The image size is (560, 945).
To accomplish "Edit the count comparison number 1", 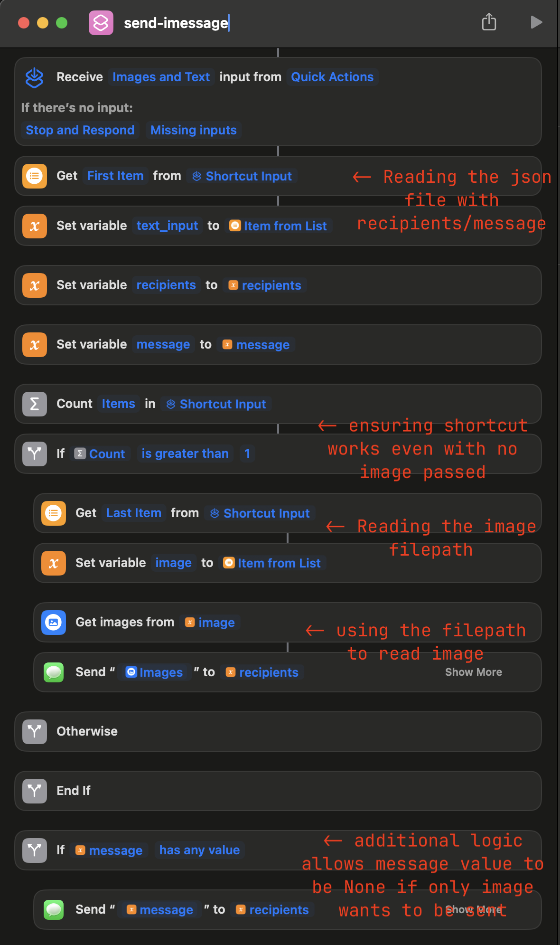I will (247, 454).
